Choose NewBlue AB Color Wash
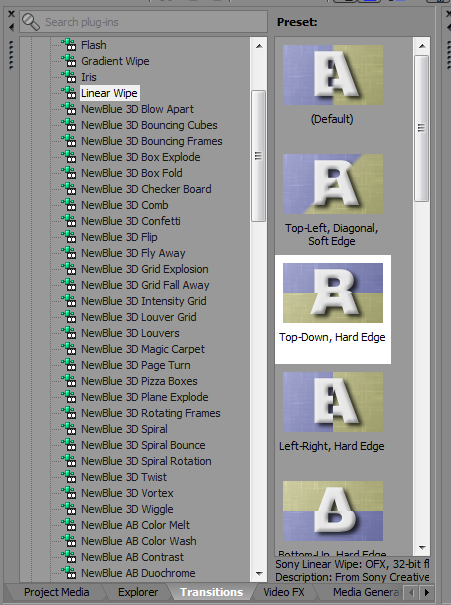This screenshot has width=451, height=605. (x=139, y=541)
